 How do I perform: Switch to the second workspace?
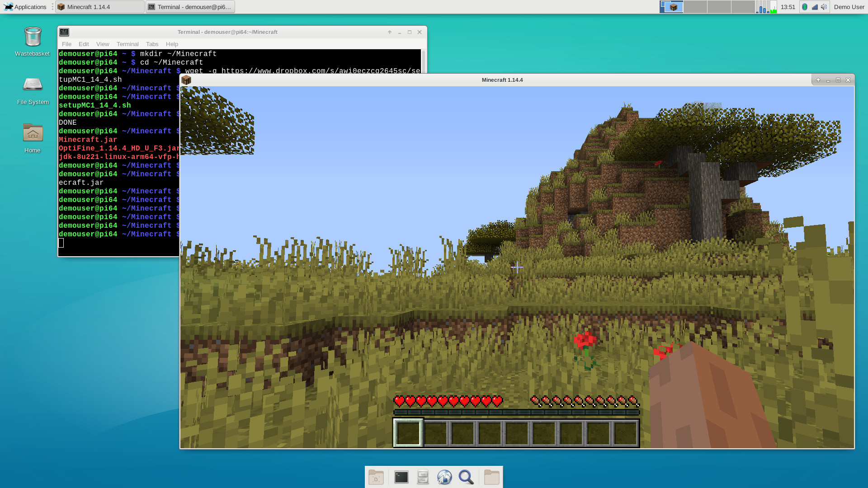click(x=695, y=7)
